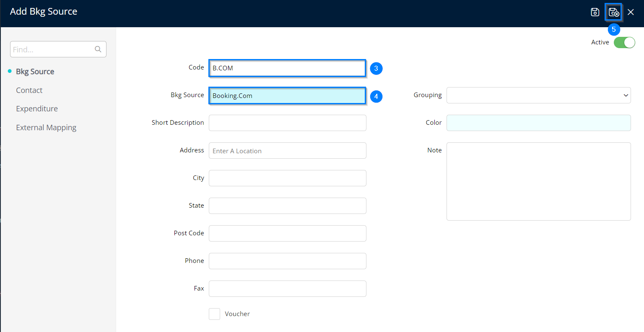Select External Mapping in the sidebar
The width and height of the screenshot is (644, 332).
point(46,128)
